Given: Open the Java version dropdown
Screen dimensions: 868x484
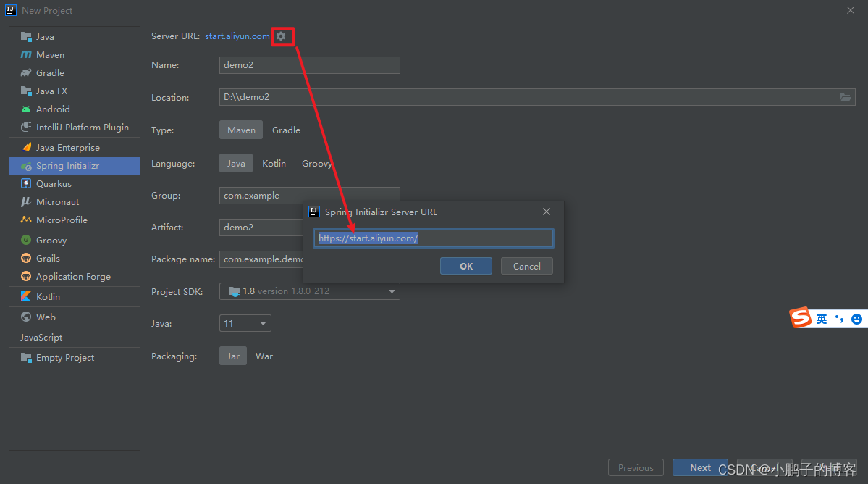Looking at the screenshot, I should coord(245,323).
